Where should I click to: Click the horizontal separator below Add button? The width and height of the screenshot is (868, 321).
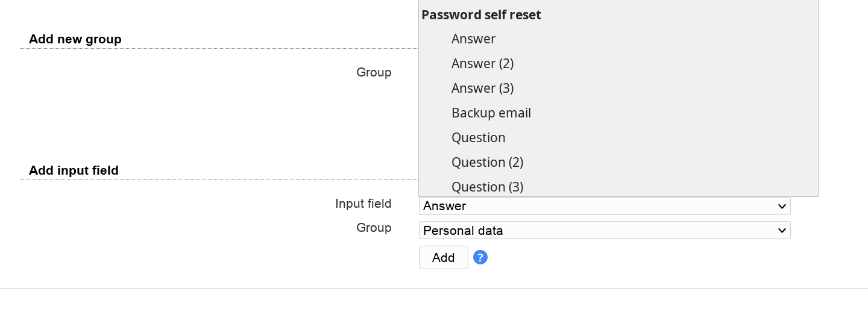coord(434,288)
